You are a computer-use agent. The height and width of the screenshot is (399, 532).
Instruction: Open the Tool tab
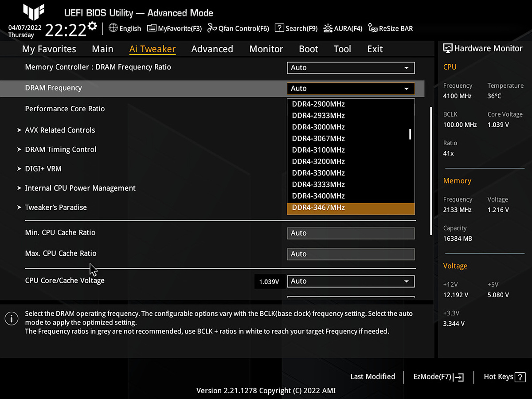tap(342, 49)
